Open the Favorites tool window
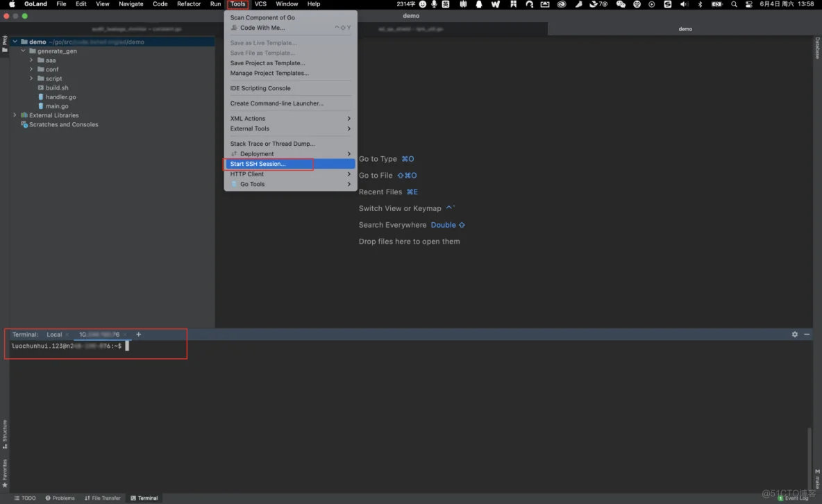Screen dimensions: 822x504 pyautogui.click(x=5, y=473)
